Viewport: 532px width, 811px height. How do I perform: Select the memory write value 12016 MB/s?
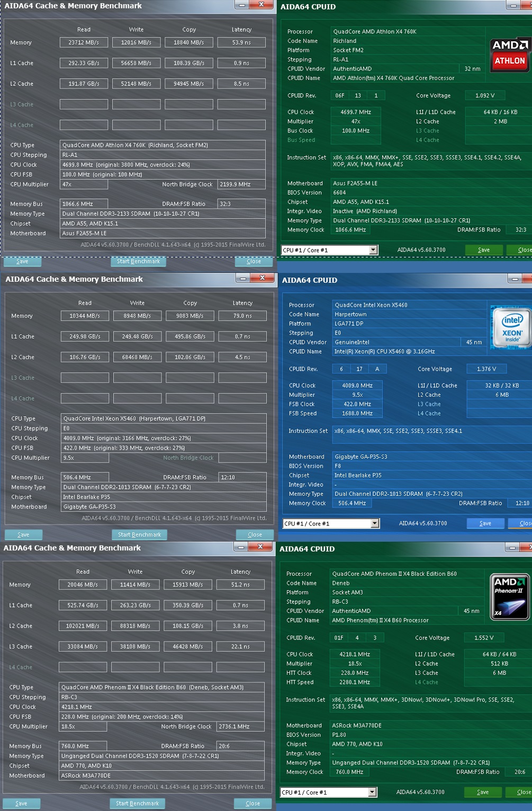136,42
